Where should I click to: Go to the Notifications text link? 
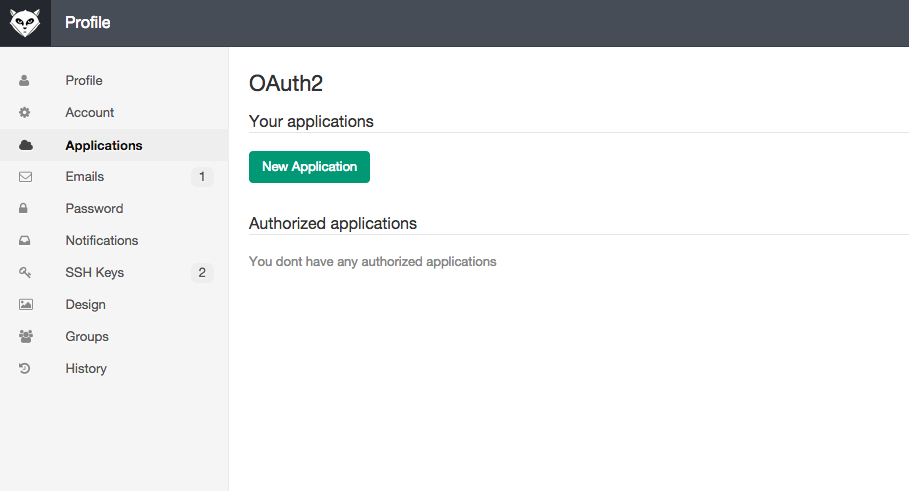pos(102,241)
